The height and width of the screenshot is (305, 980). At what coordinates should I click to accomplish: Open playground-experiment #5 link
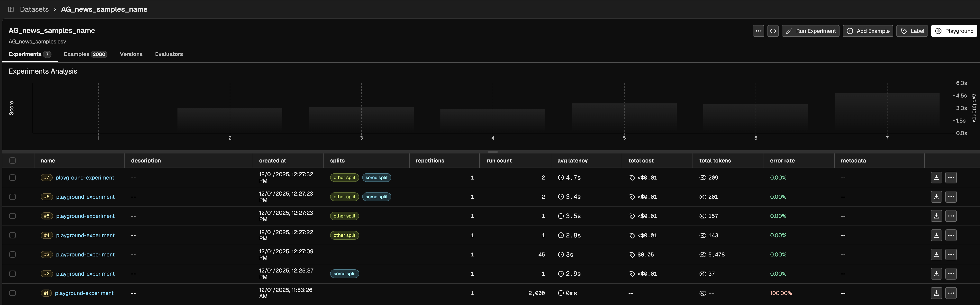point(85,216)
